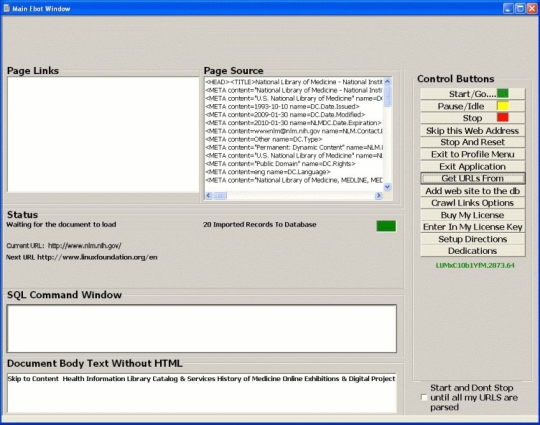
Task: Click the Buy My License button
Action: click(472, 215)
